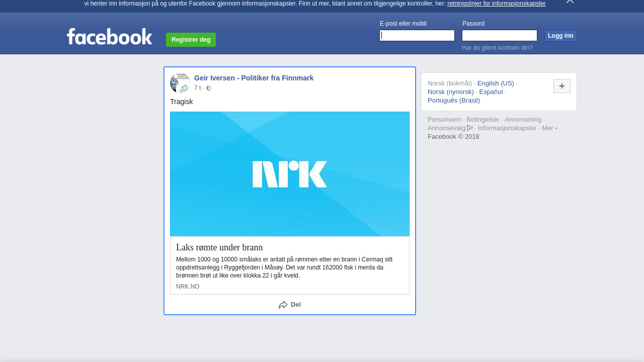Open retningslinjer for informasjonskapsler link

coord(496,4)
